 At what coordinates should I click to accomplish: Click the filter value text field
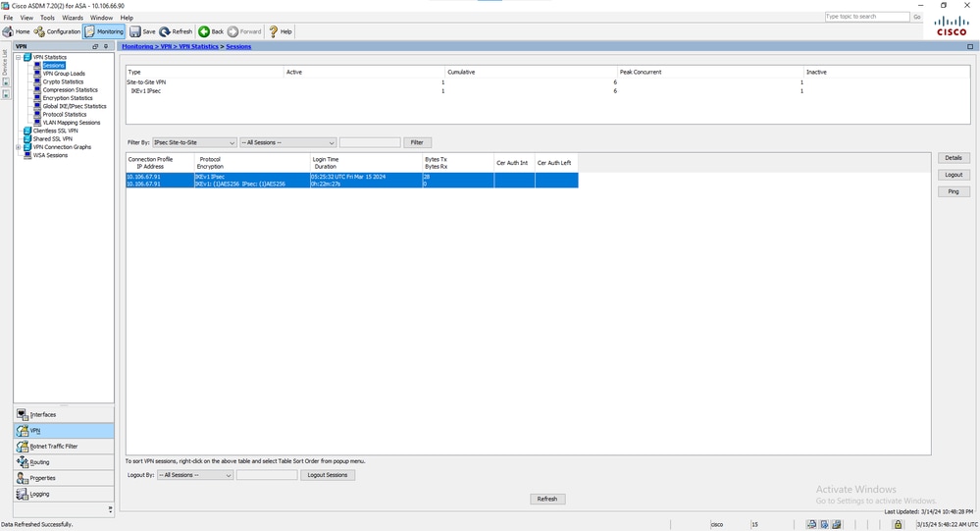click(x=370, y=142)
